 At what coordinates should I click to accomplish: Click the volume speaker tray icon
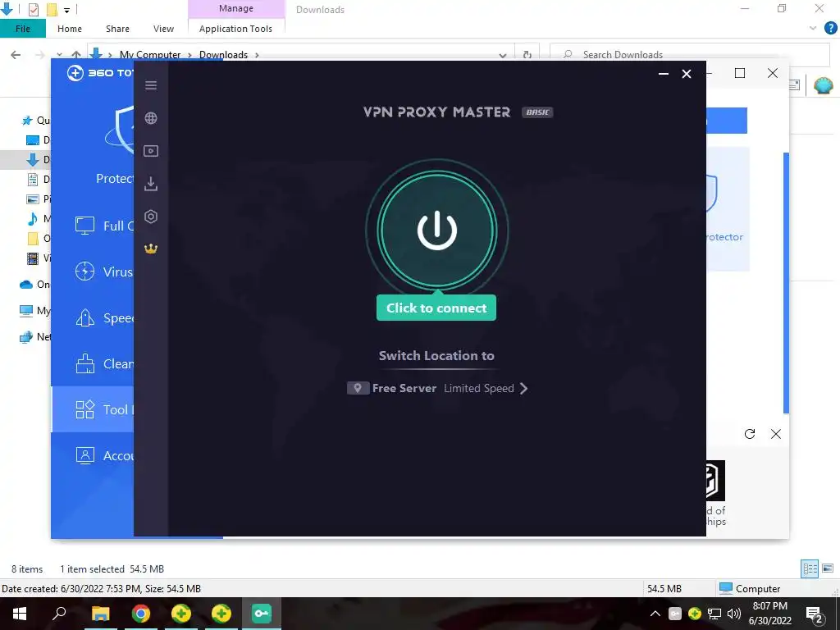coord(734,614)
